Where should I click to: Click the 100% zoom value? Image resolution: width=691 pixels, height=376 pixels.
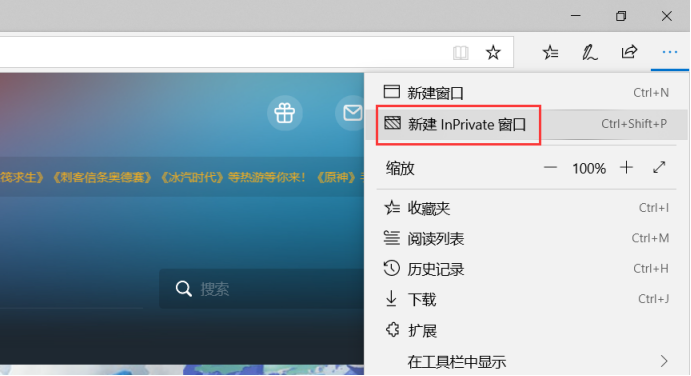[x=589, y=168]
